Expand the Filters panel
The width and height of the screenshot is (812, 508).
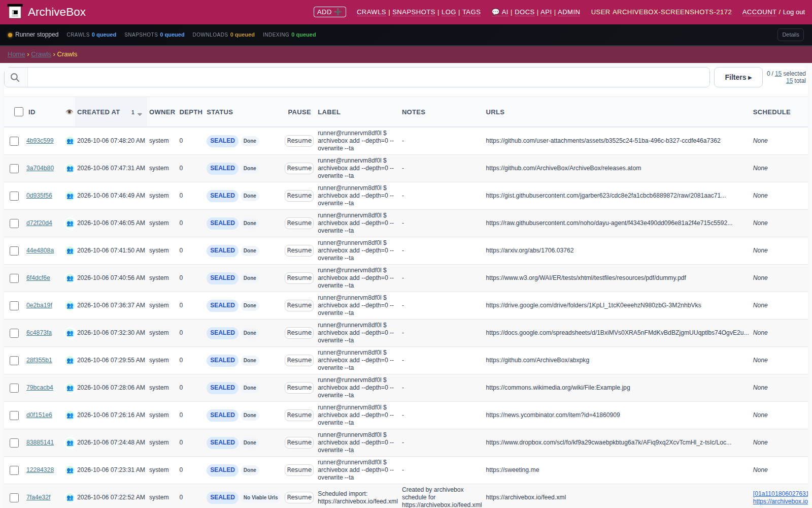(738, 77)
